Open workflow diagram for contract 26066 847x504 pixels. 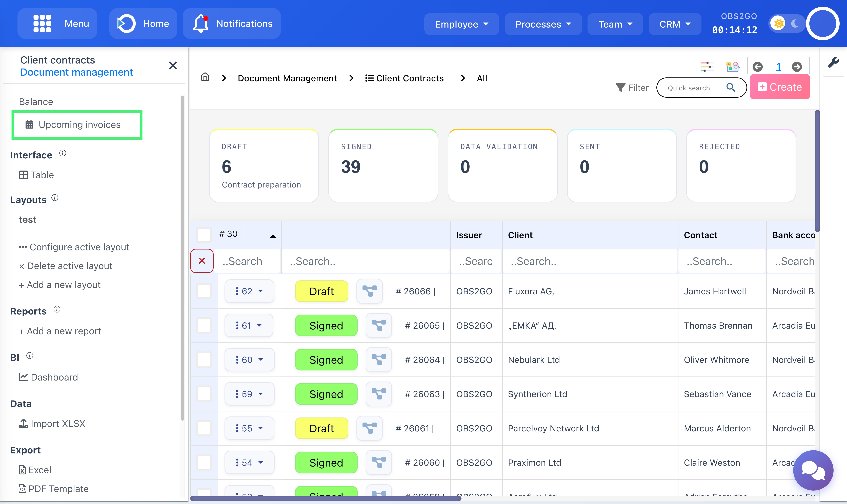[x=370, y=291]
